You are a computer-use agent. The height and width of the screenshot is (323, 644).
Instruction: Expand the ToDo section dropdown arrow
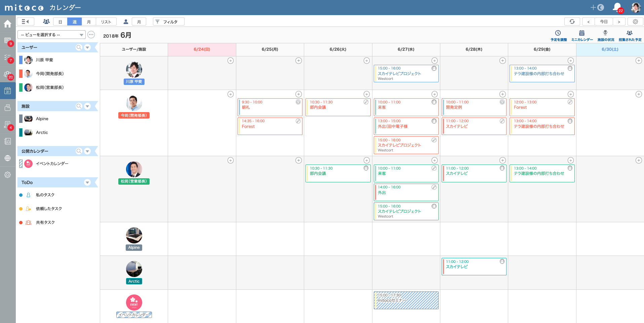87,183
